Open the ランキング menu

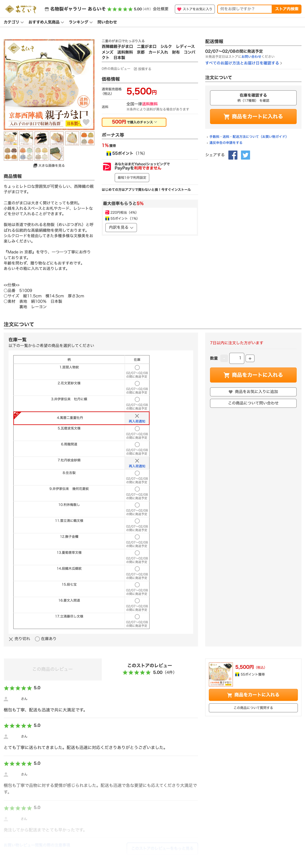81,22
